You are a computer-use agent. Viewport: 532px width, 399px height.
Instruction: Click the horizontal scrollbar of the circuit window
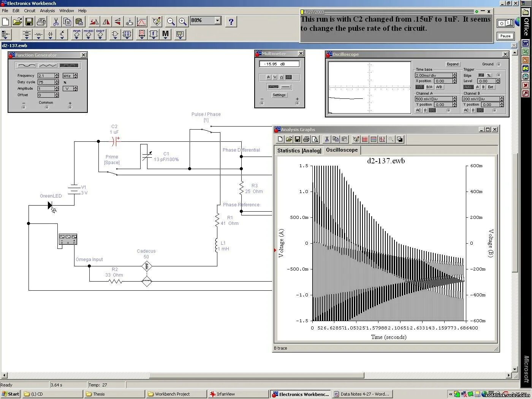257,375
